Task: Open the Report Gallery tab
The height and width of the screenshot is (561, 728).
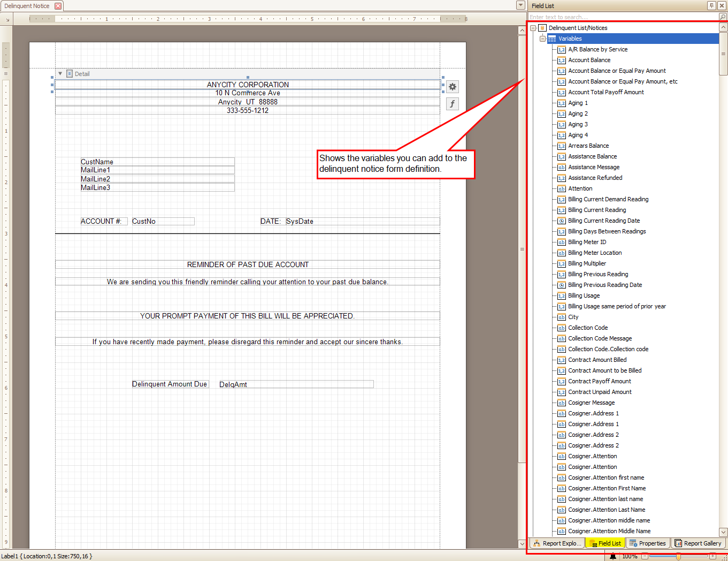Action: (x=698, y=543)
